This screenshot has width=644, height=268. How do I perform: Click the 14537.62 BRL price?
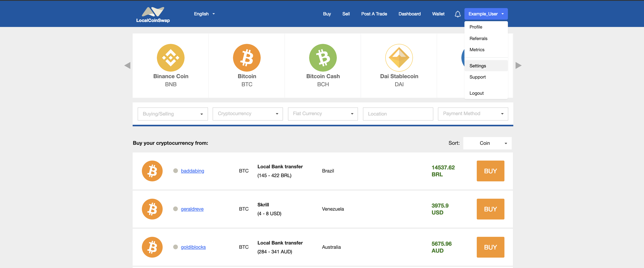(443, 171)
